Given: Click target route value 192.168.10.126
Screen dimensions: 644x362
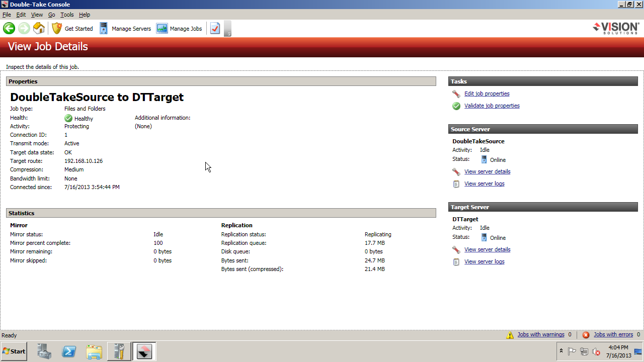Looking at the screenshot, I should coord(84,161).
